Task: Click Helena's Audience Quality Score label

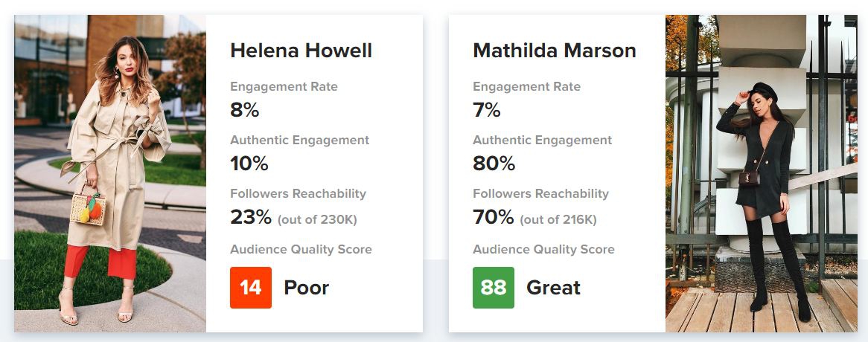Action: (x=301, y=250)
